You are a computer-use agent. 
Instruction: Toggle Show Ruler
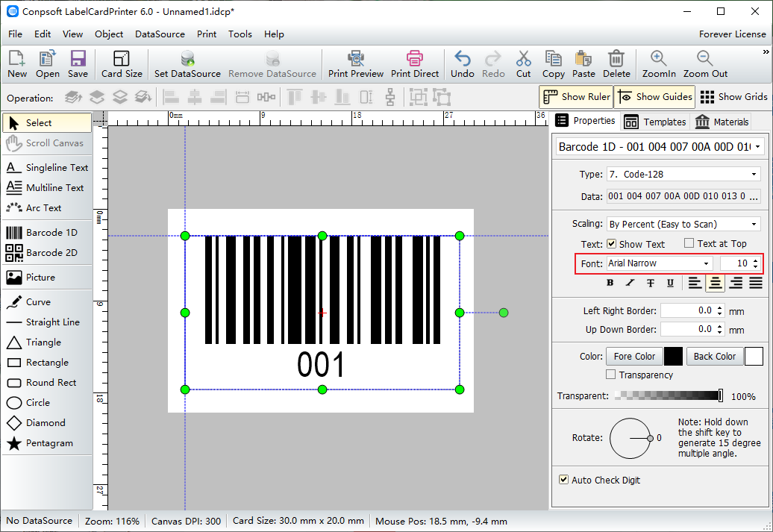(576, 97)
